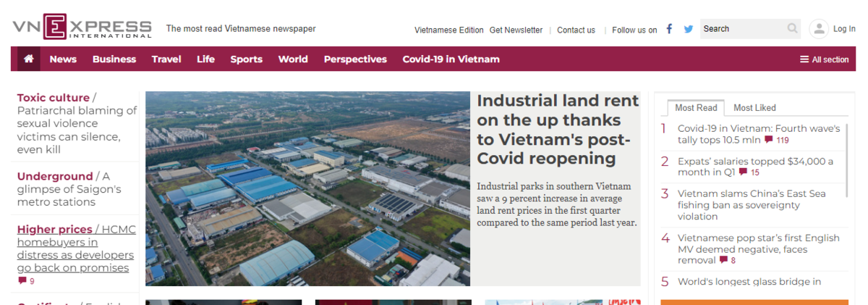
Task: Open Vietnamese pop star's English MV story
Action: [759, 248]
